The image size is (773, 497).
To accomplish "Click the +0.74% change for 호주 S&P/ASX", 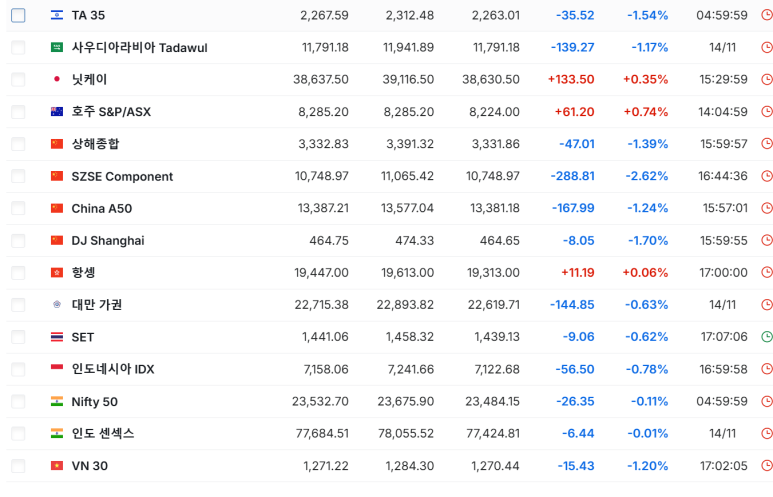I will (646, 112).
